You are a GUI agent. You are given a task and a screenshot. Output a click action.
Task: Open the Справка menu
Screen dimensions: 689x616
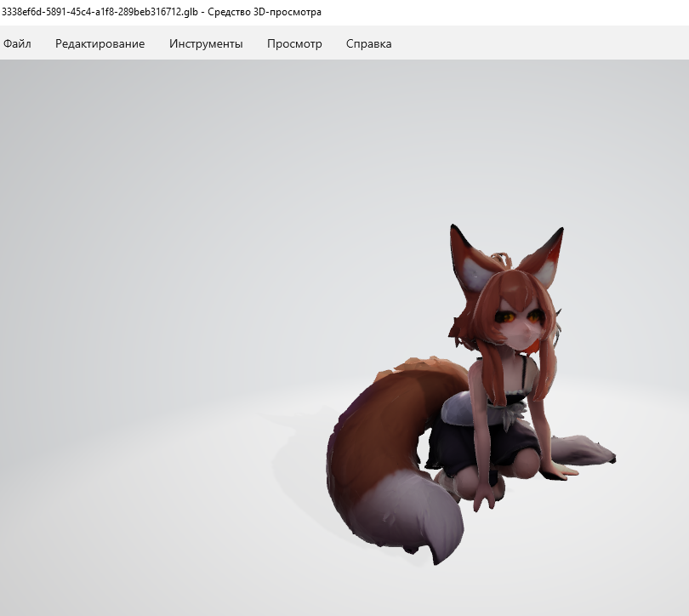point(368,43)
